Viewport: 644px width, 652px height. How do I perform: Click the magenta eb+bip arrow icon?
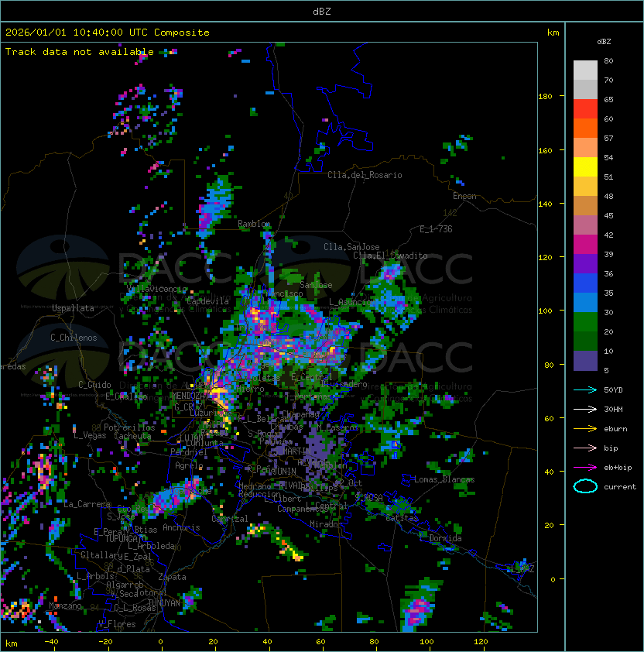[x=584, y=467]
